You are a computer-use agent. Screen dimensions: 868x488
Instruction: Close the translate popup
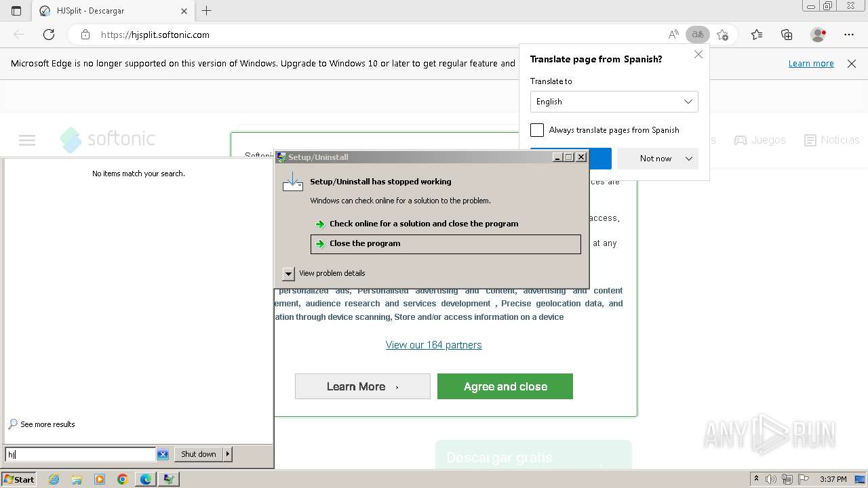698,54
